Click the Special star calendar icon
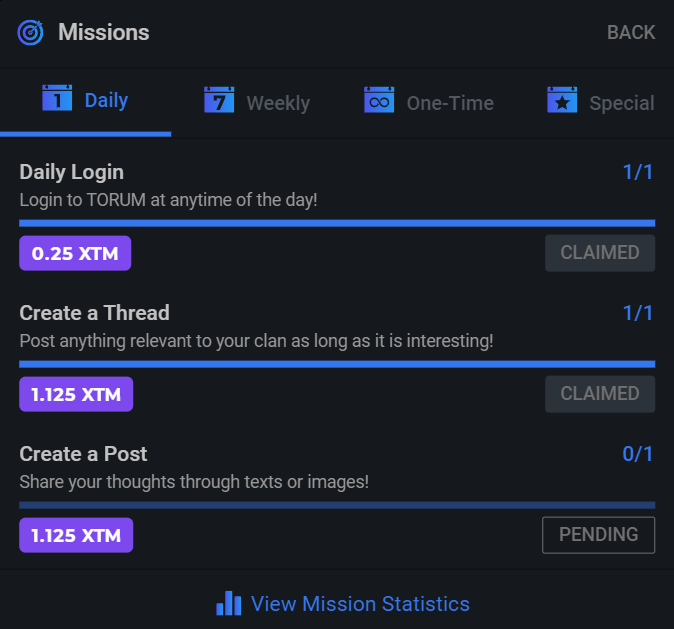The width and height of the screenshot is (674, 629). point(562,101)
